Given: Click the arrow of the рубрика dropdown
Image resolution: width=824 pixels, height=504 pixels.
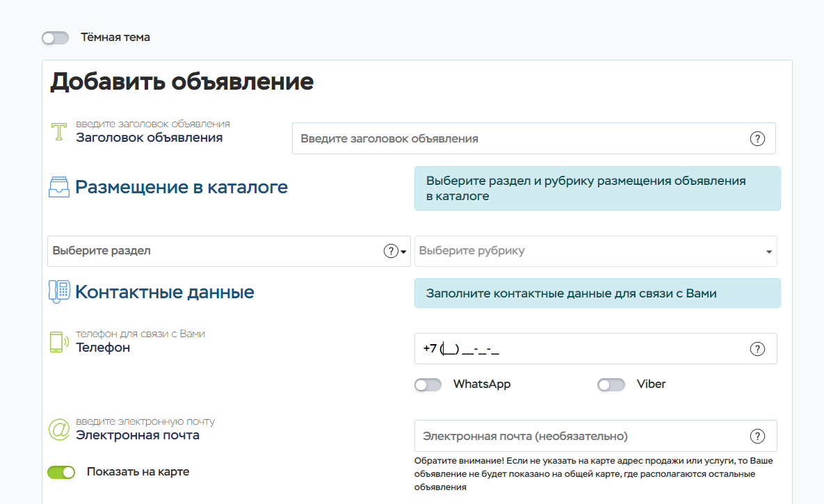Looking at the screenshot, I should (x=768, y=252).
